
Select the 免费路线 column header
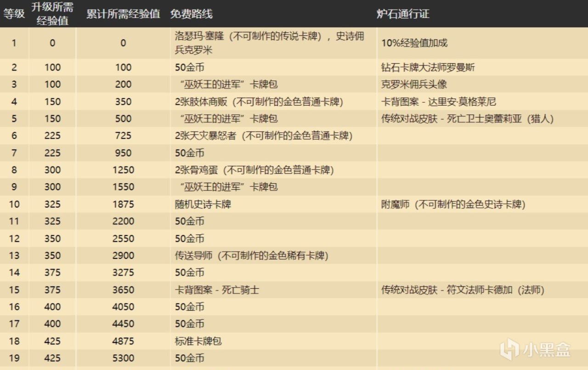pos(191,14)
